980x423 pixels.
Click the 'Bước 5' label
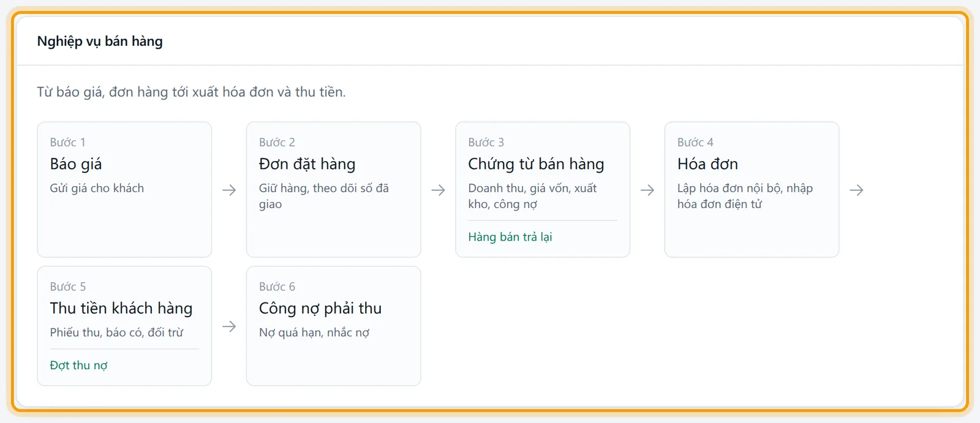(x=68, y=286)
